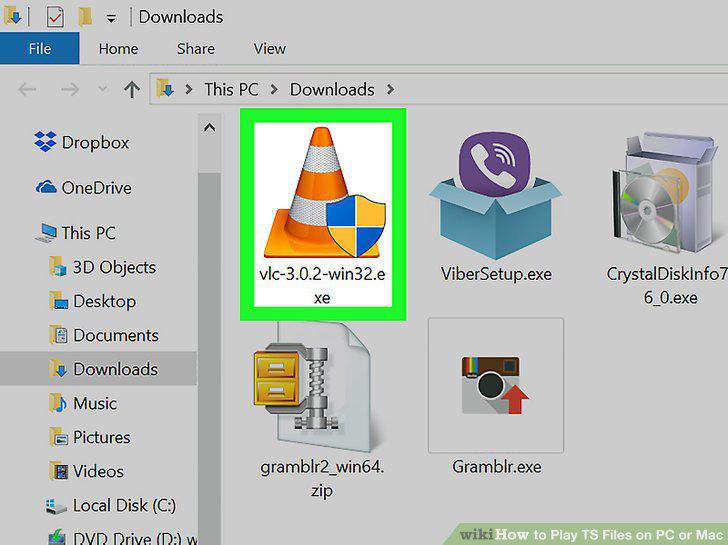Image resolution: width=728 pixels, height=545 pixels.
Task: Expand the recent locations dropdown arrow
Action: [x=103, y=89]
